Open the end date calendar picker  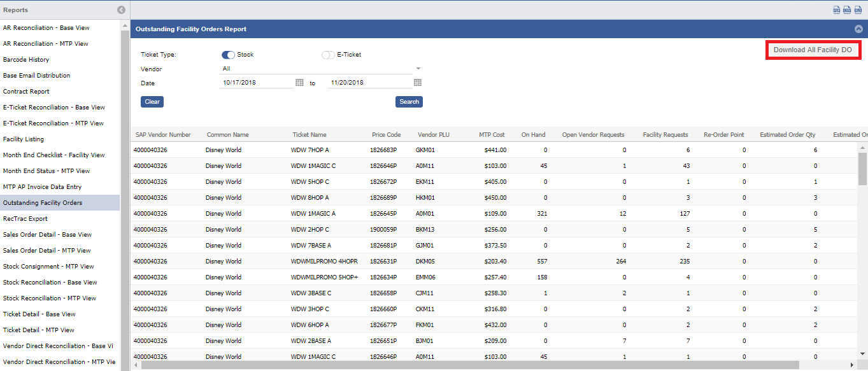tap(418, 83)
